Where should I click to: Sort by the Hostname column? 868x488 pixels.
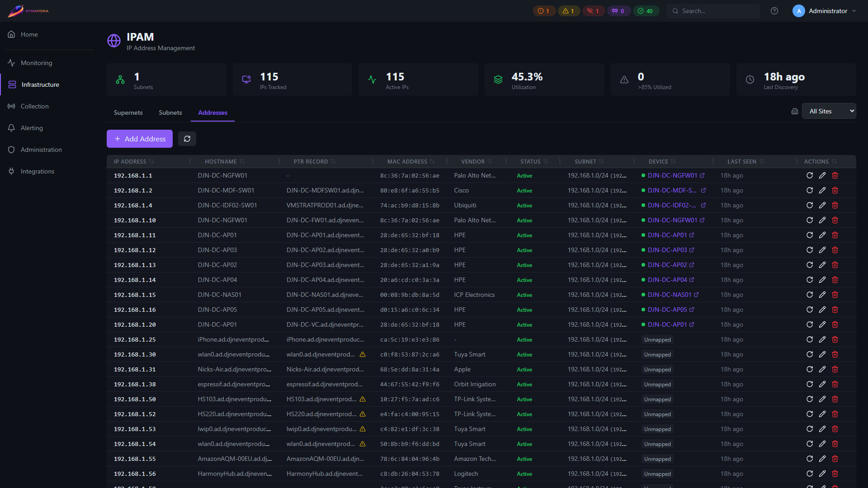[224, 161]
